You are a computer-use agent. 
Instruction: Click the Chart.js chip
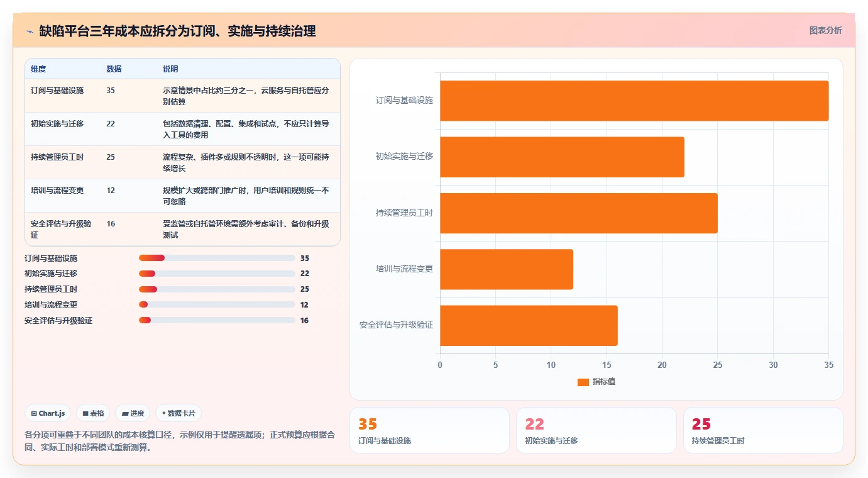48,413
